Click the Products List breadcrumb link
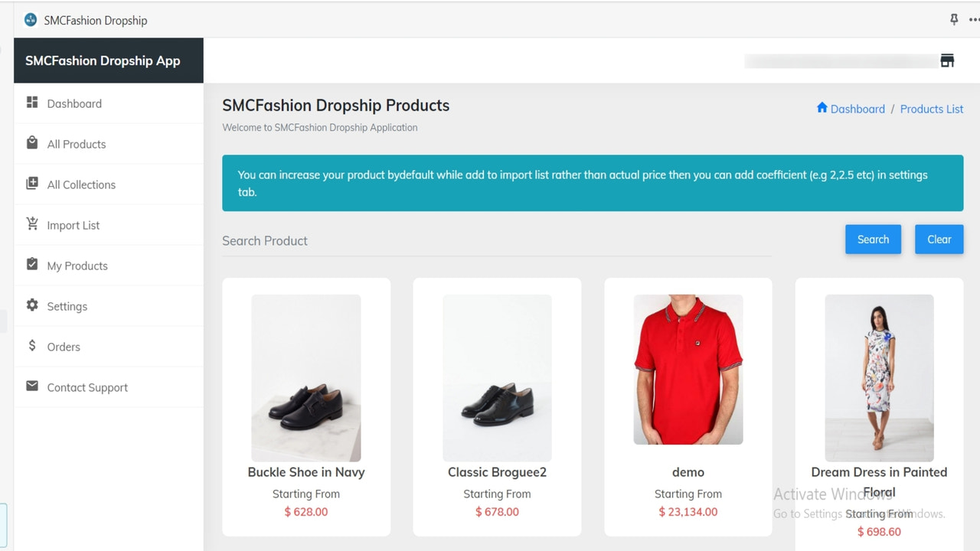 click(931, 109)
